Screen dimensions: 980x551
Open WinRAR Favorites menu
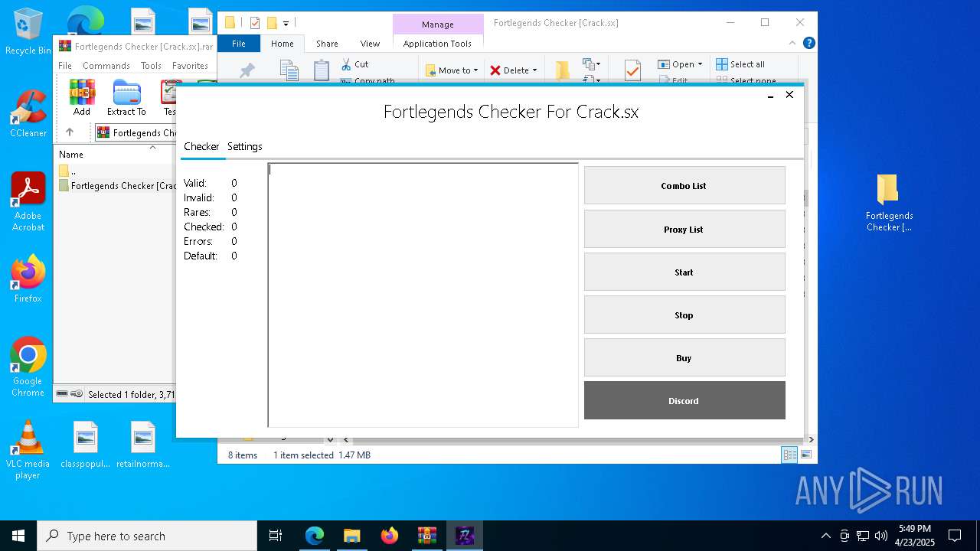pyautogui.click(x=190, y=66)
